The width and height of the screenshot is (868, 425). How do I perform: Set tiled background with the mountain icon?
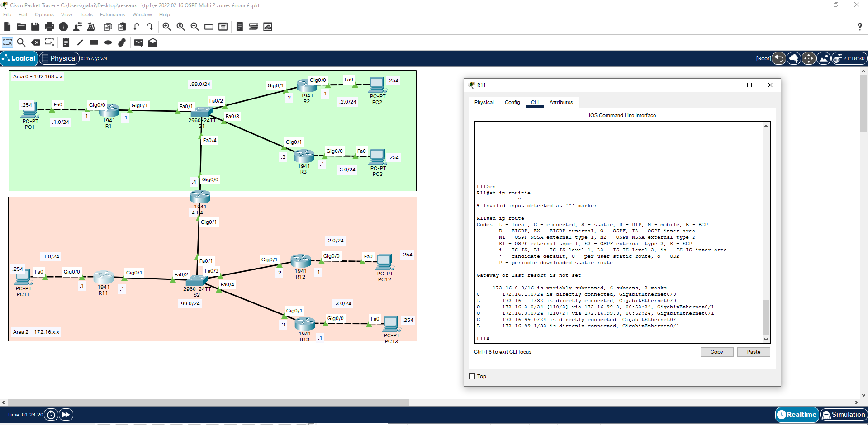(x=824, y=58)
